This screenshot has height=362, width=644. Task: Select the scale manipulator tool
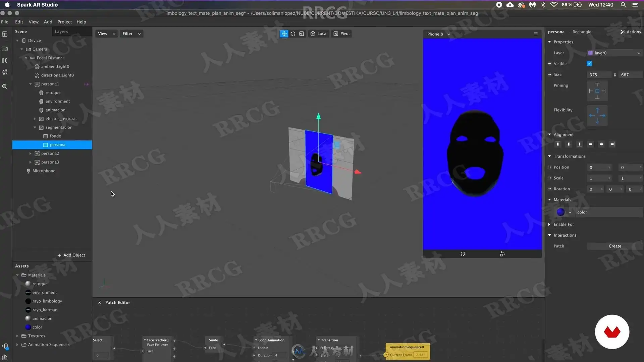tap(302, 34)
